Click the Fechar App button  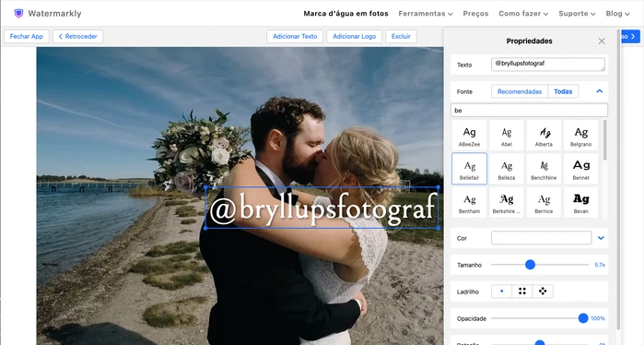pos(27,36)
